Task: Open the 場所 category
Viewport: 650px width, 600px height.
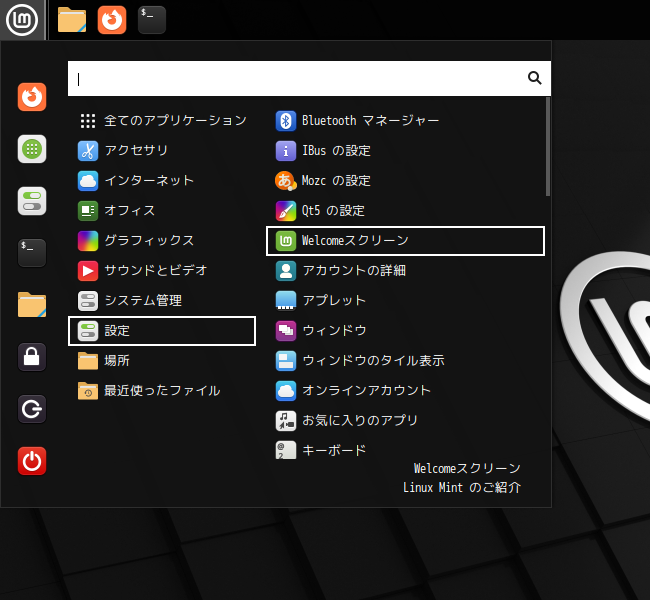Action: pyautogui.click(x=162, y=361)
